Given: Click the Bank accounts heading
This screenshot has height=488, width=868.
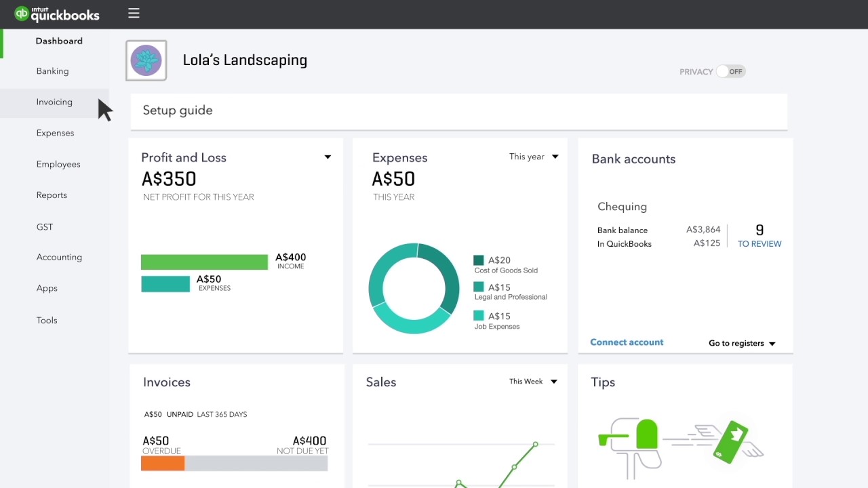Looking at the screenshot, I should pyautogui.click(x=633, y=159).
